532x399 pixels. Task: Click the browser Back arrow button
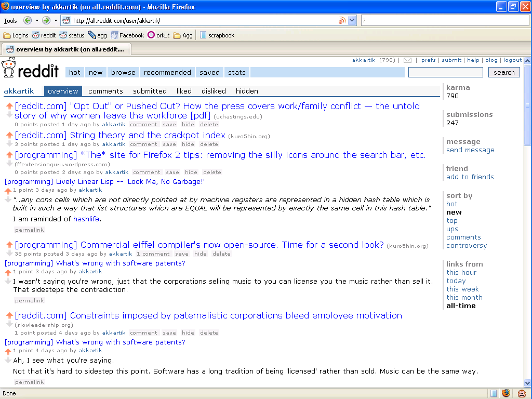click(x=28, y=21)
